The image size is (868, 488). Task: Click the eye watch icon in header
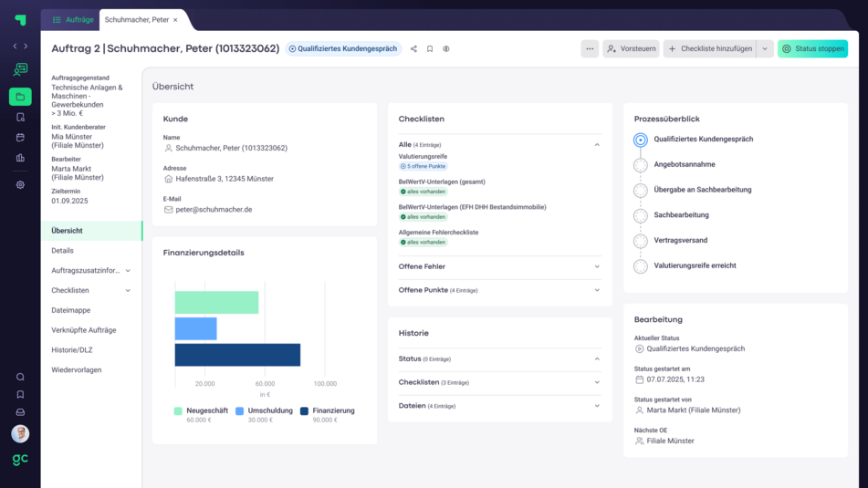point(446,49)
